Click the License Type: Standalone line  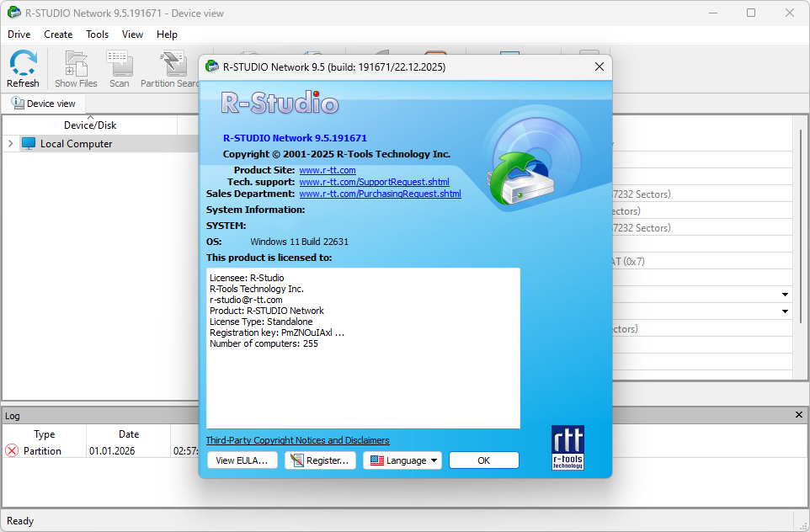click(x=261, y=322)
